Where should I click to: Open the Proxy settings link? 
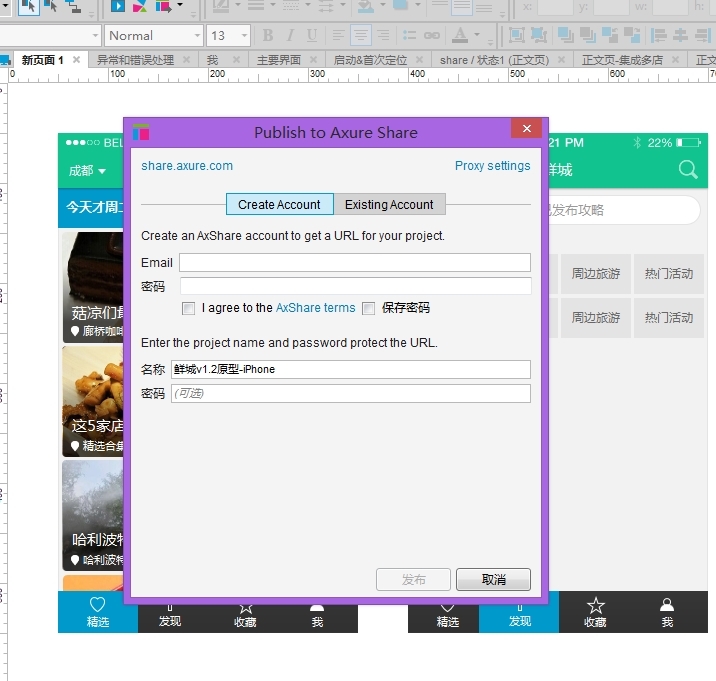click(492, 166)
